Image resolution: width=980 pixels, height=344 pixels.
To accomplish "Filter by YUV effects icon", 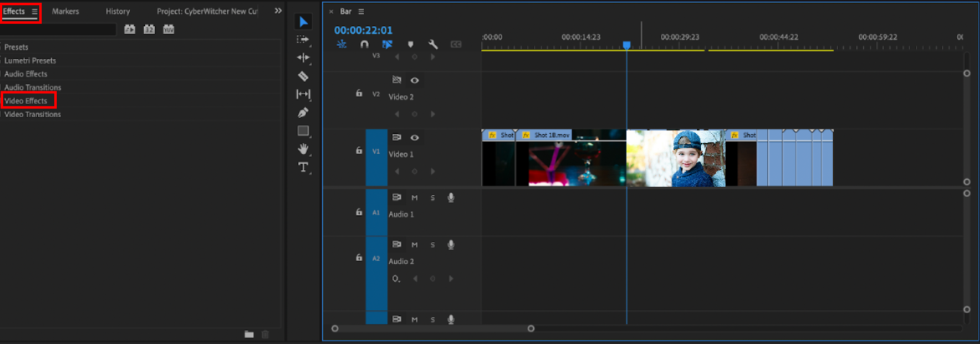I will click(169, 30).
